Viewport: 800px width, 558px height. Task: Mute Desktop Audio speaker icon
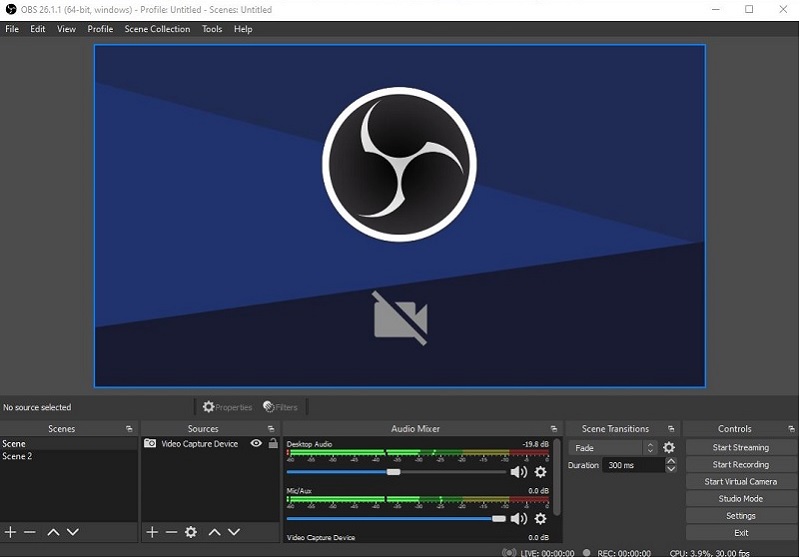click(x=518, y=472)
